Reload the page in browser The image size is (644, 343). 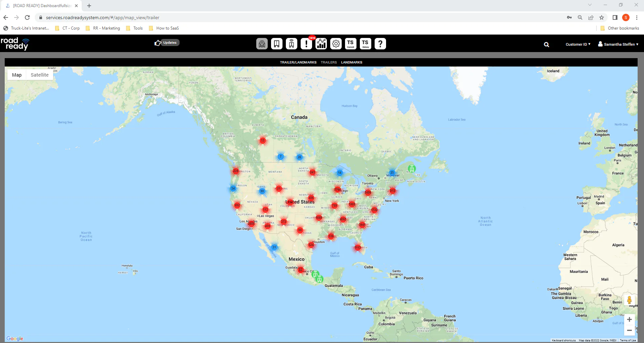click(27, 17)
